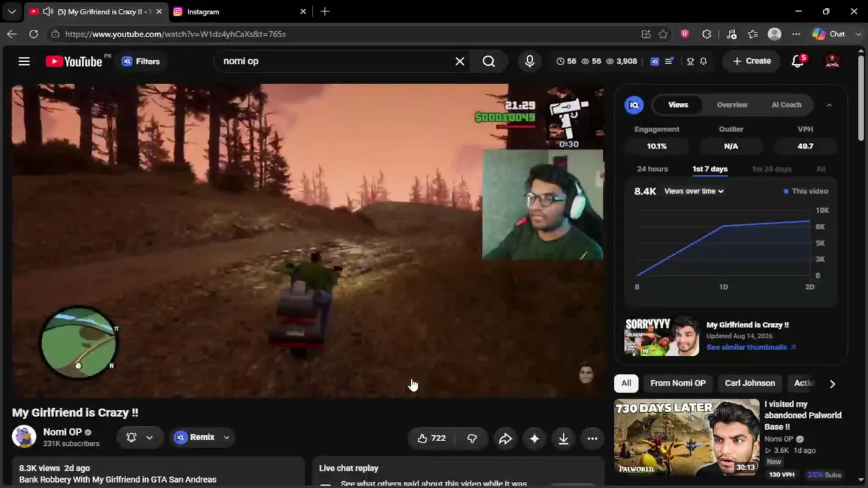This screenshot has width=868, height=488.
Task: Dislike the video with thumbs-down icon
Action: tap(472, 439)
